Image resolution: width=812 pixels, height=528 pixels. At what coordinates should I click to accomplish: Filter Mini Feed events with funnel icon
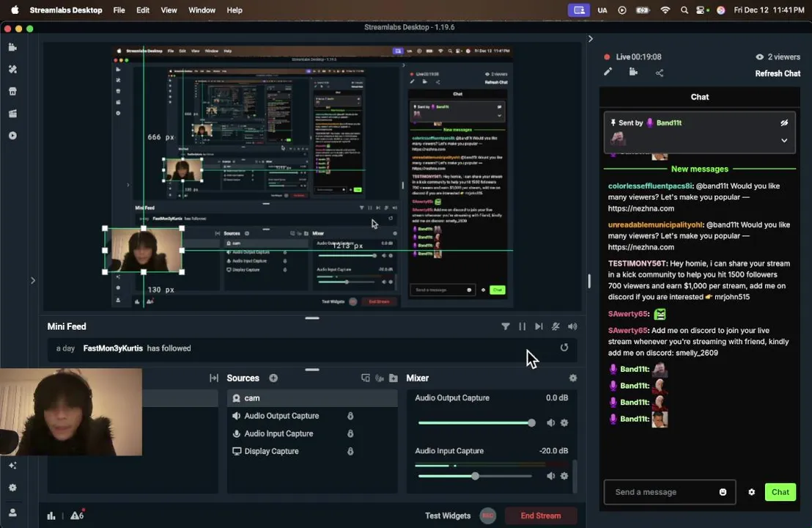[x=506, y=326]
